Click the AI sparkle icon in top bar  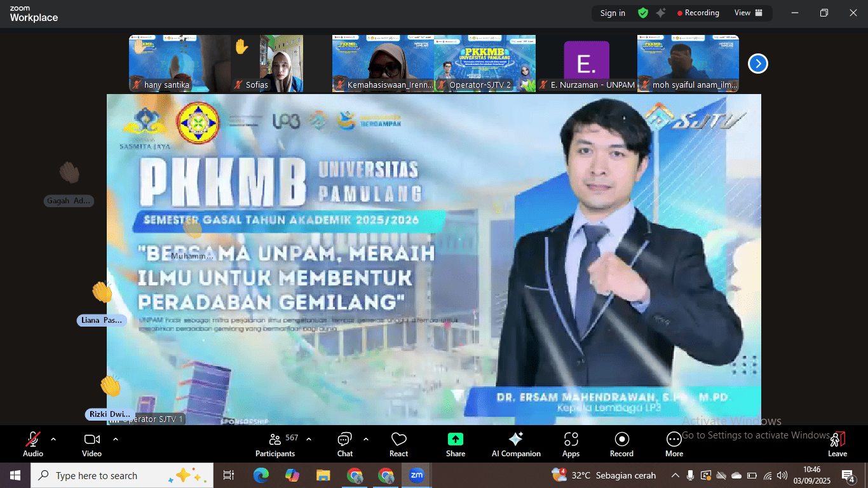point(661,13)
